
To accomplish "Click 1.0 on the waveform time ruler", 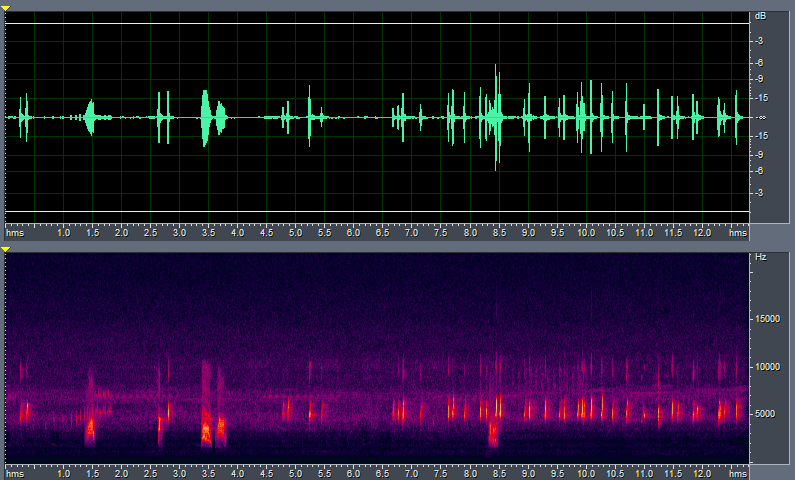I will (63, 233).
